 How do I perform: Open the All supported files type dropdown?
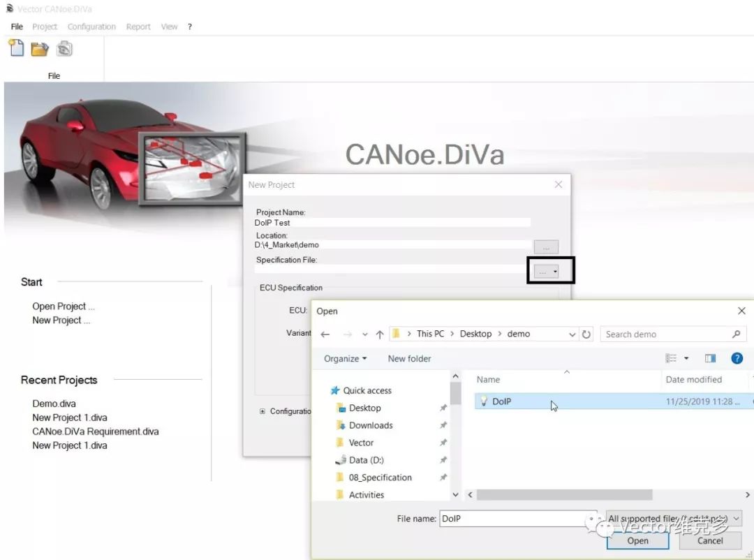(673, 519)
